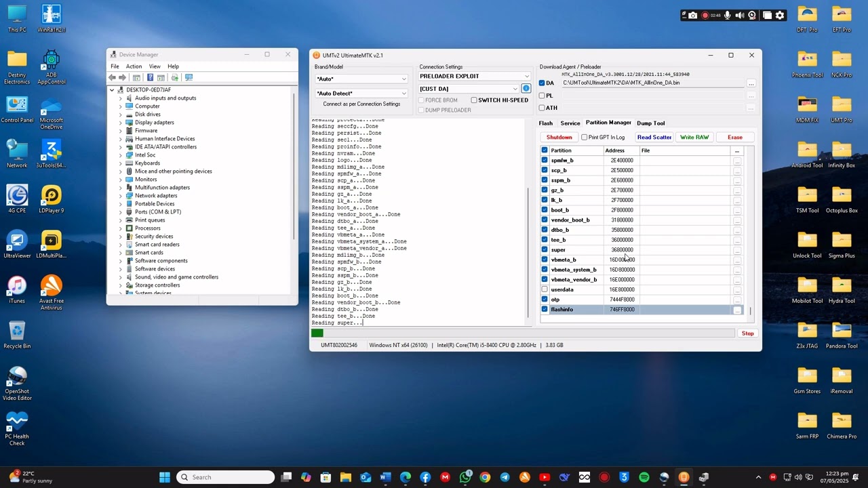Open UltraViewer desktop shortcut
Viewport: 868px width, 488px height.
pyautogui.click(x=17, y=244)
